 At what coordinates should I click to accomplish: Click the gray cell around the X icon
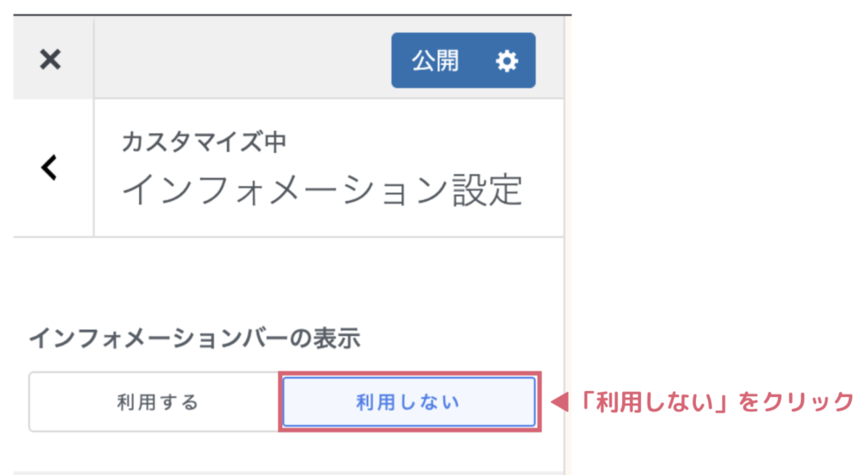pos(53,59)
